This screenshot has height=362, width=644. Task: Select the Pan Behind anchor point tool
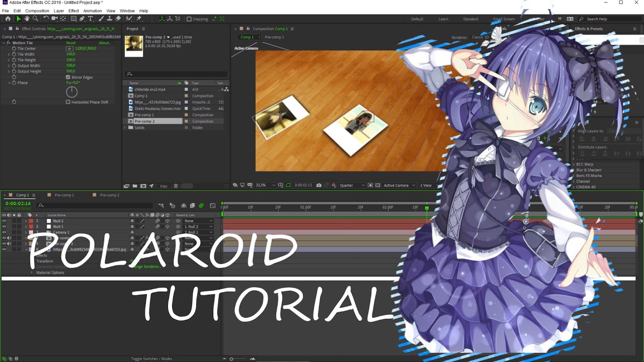63,19
